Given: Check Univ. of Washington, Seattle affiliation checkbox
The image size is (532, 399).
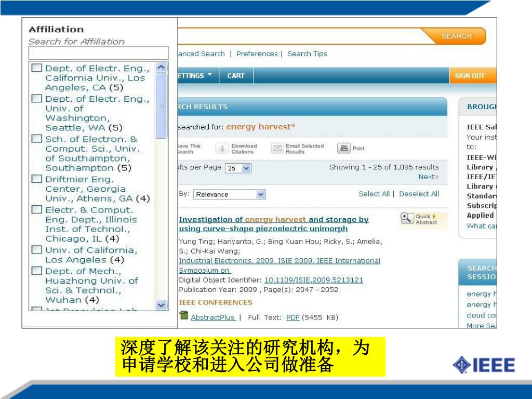Looking at the screenshot, I should (x=37, y=98).
